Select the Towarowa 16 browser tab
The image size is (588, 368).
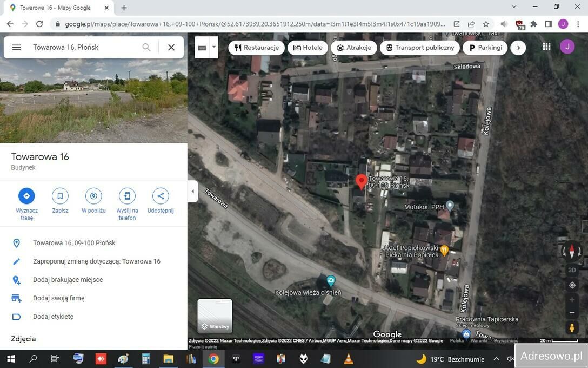coord(54,8)
